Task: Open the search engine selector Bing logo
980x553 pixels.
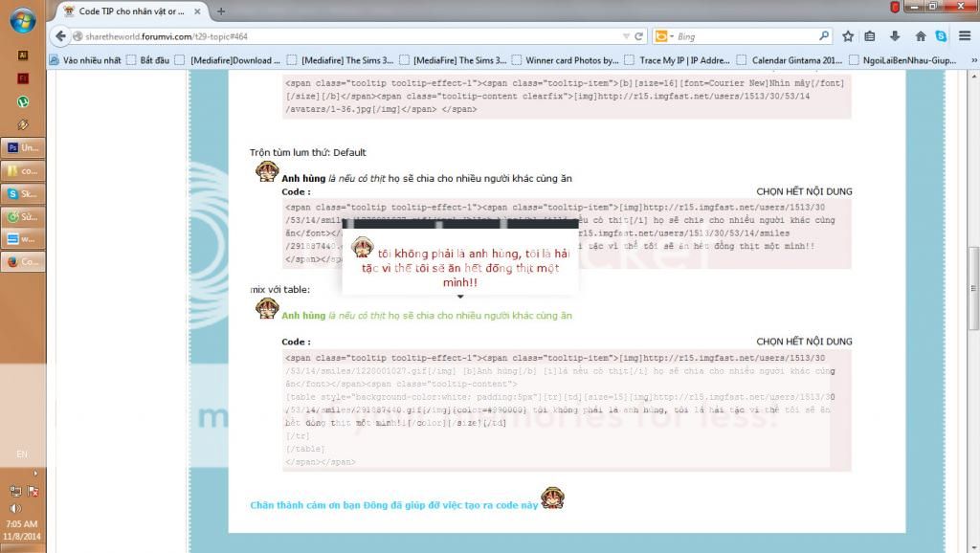Action: point(664,36)
